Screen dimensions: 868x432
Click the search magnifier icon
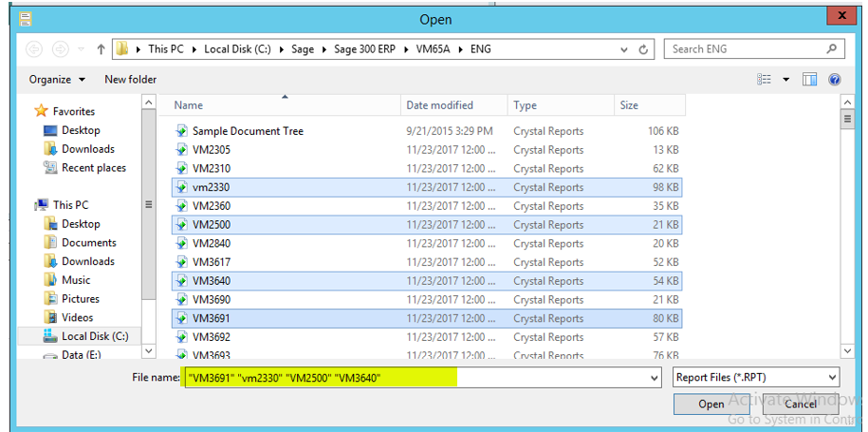click(832, 49)
